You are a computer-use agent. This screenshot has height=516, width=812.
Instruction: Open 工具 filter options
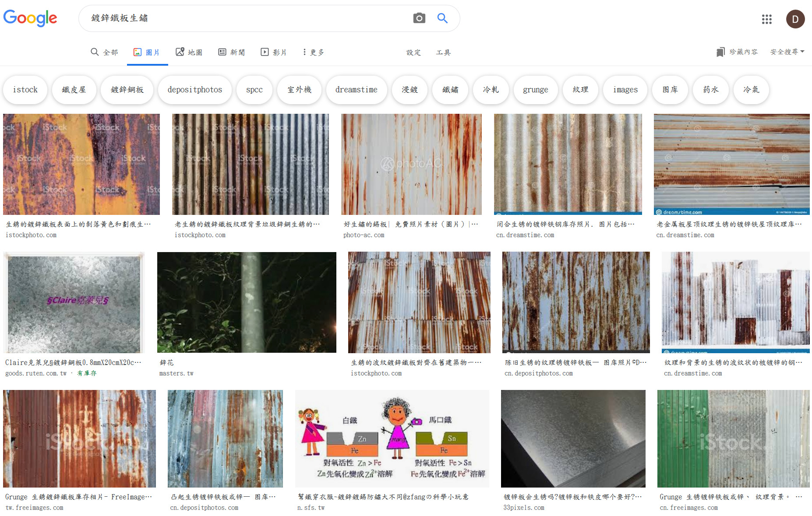point(443,53)
